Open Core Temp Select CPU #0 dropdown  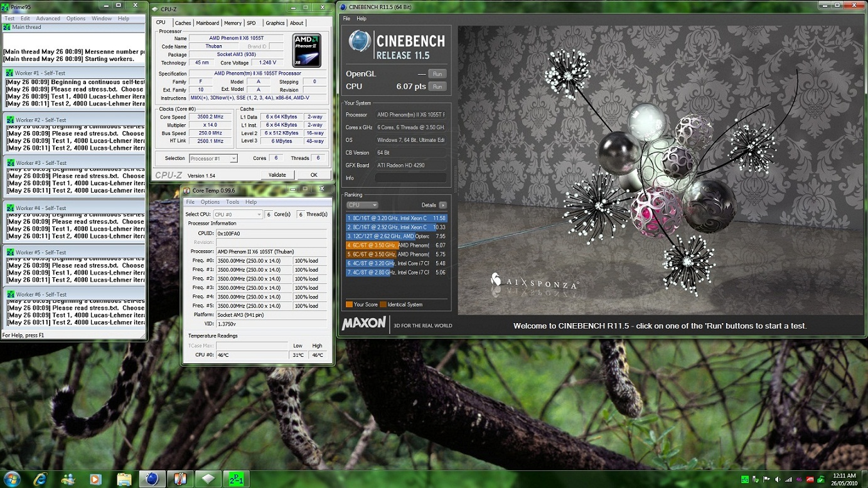(237, 215)
